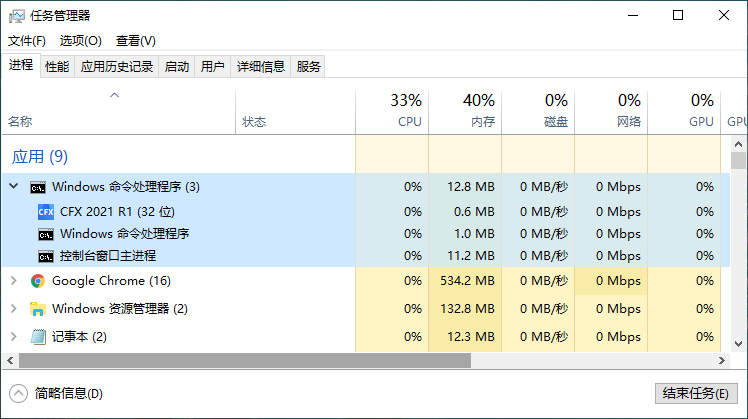Switch to the 性能 tab
This screenshot has height=419, width=748.
pyautogui.click(x=57, y=66)
